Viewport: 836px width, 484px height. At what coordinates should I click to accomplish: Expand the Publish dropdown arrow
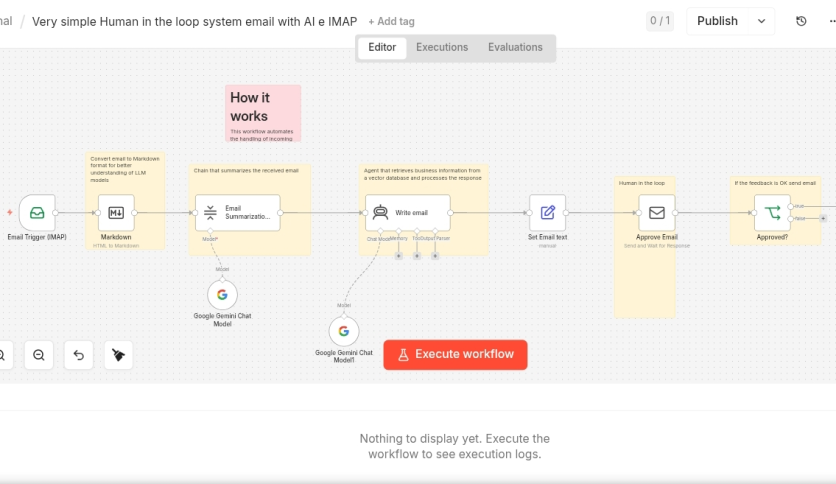[761, 21]
